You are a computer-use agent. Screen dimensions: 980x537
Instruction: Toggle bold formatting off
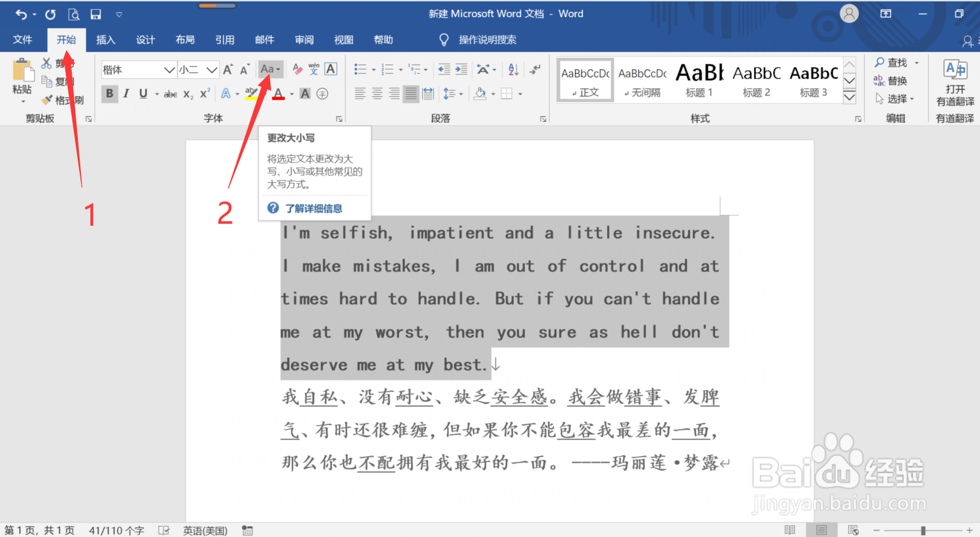pos(110,93)
